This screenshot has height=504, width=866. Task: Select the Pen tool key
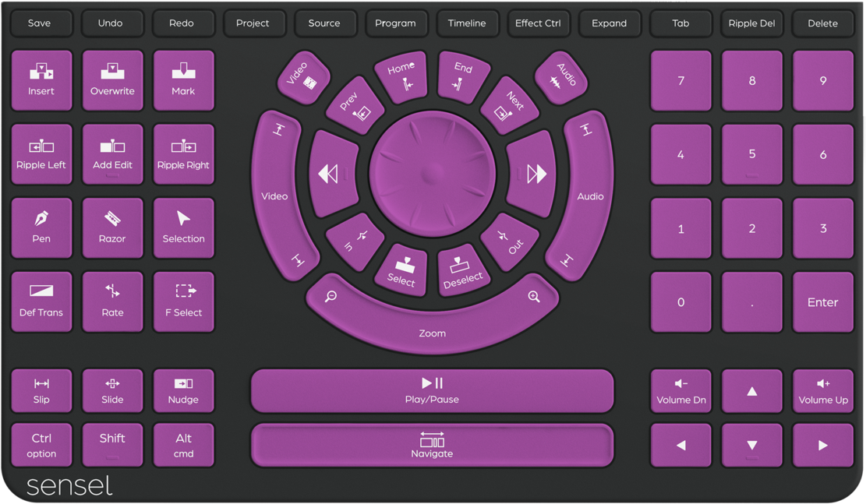coord(41,228)
